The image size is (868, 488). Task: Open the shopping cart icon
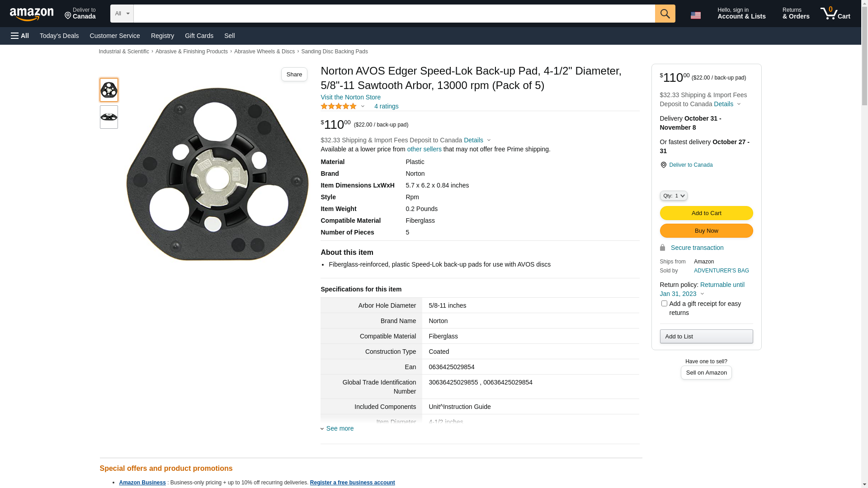pos(835,14)
